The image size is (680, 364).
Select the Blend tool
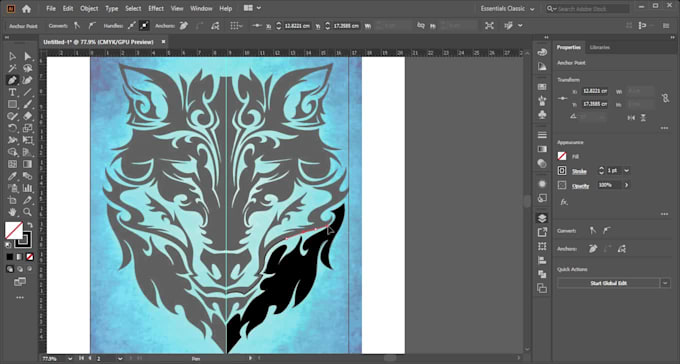pos(28,176)
